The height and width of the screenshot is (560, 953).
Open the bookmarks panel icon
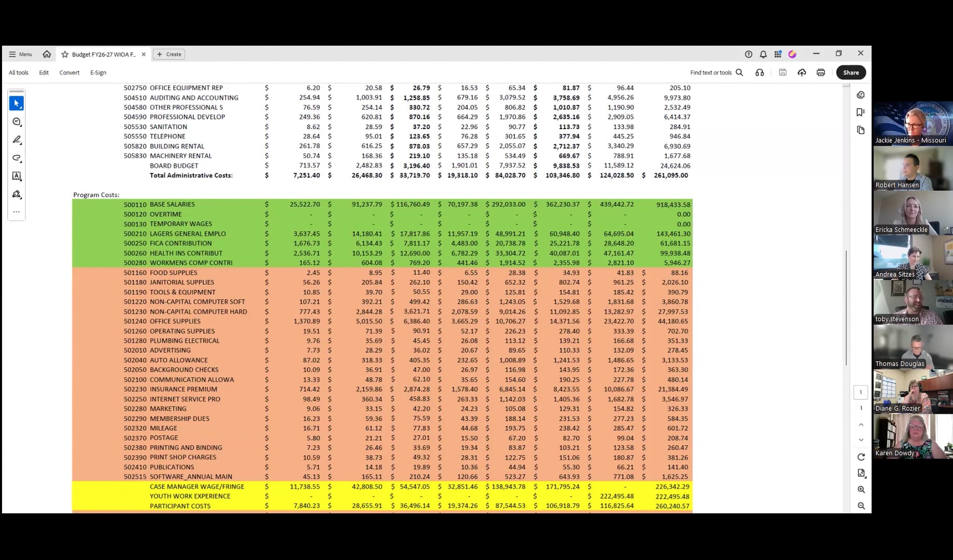click(x=861, y=113)
